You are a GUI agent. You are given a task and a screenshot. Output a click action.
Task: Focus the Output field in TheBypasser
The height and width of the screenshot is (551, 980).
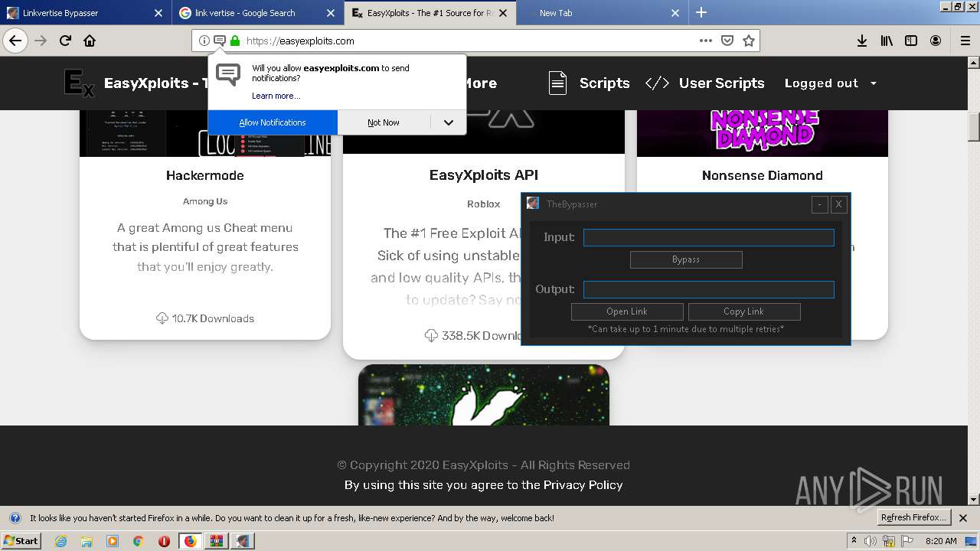(709, 289)
